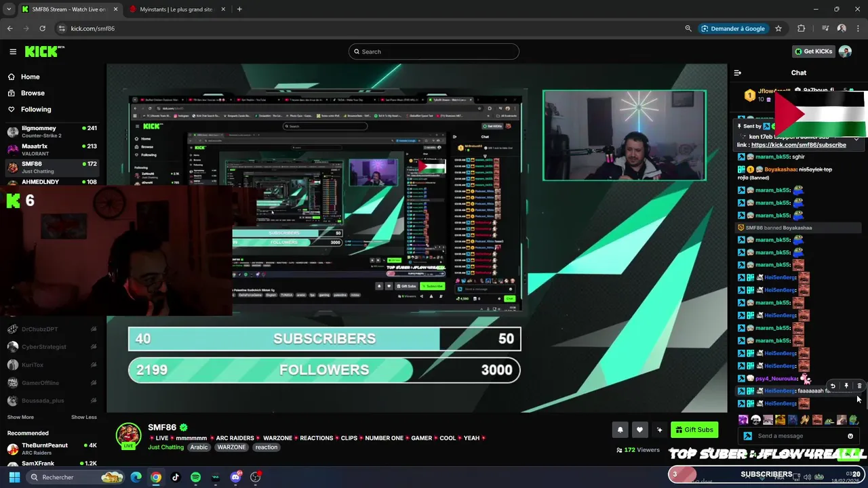
Task: Open the Kick sidebar hamburger menu
Action: tap(13, 52)
